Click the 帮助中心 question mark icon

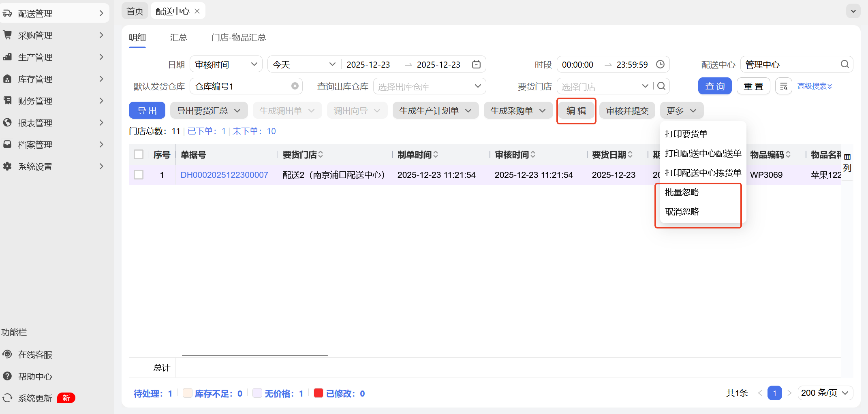7,376
